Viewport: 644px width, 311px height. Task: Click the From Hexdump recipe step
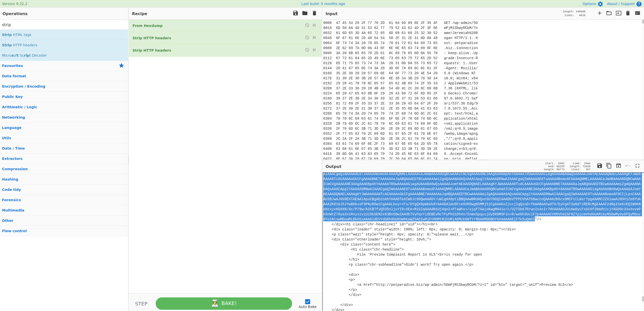point(225,26)
